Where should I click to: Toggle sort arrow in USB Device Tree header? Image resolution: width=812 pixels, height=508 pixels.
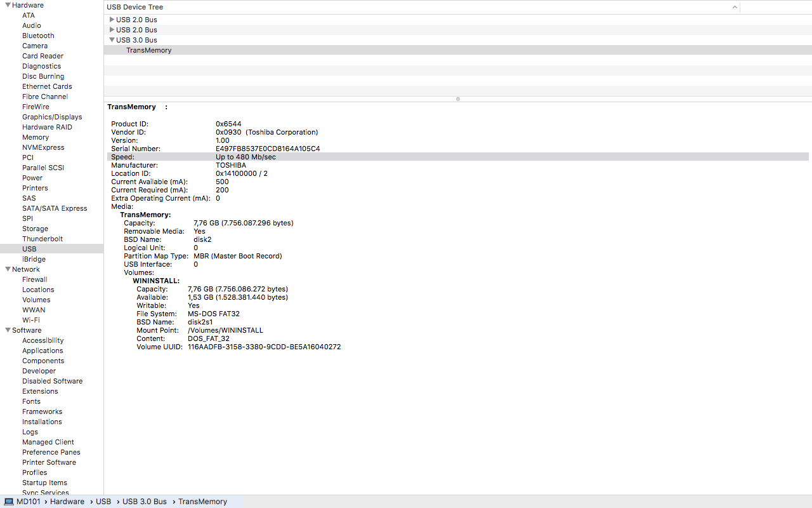click(x=735, y=7)
